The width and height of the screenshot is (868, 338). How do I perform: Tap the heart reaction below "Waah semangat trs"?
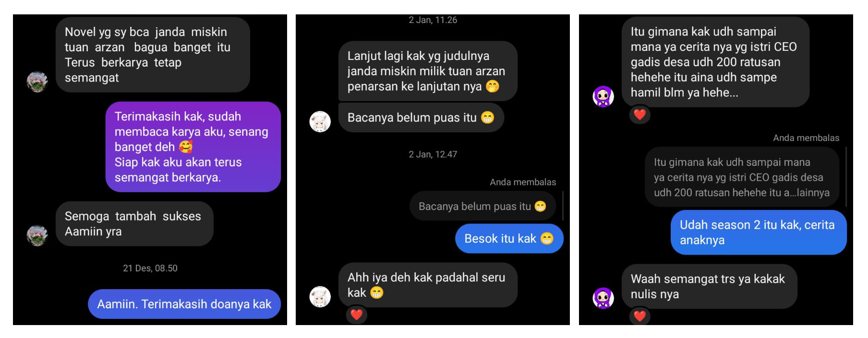[x=639, y=315]
